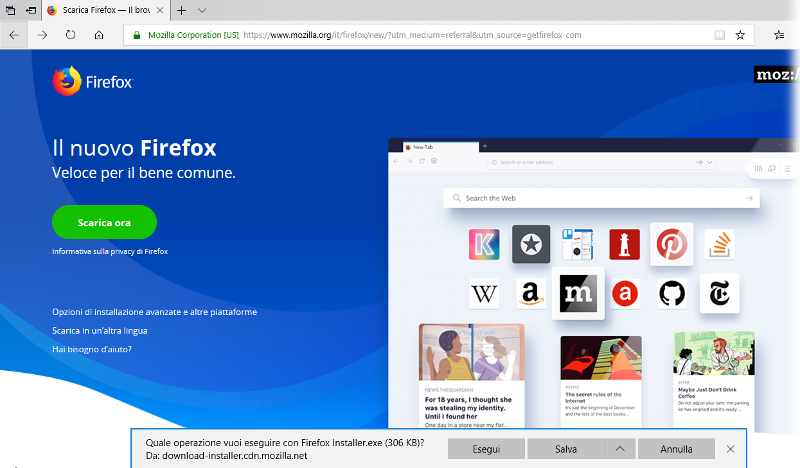
Task: Click the Pinterest tile icon
Action: [x=671, y=244]
